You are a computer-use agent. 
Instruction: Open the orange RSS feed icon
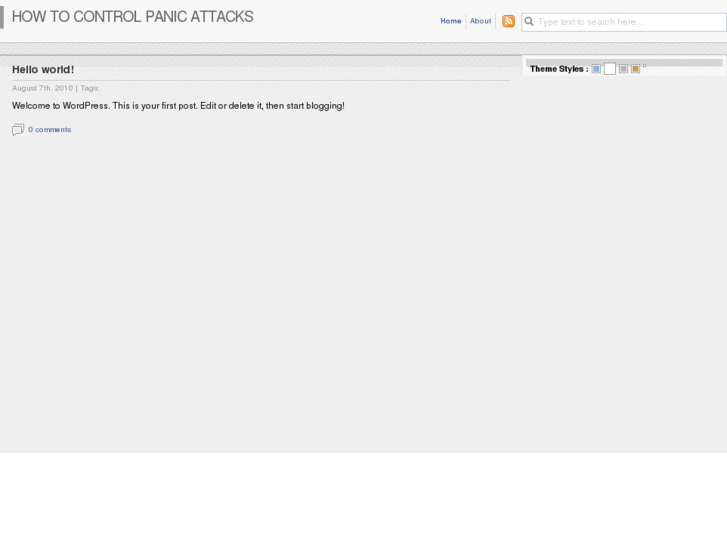click(x=508, y=21)
